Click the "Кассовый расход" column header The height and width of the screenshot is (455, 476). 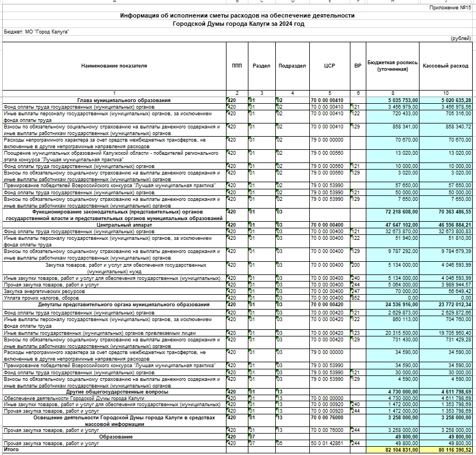[x=446, y=66]
